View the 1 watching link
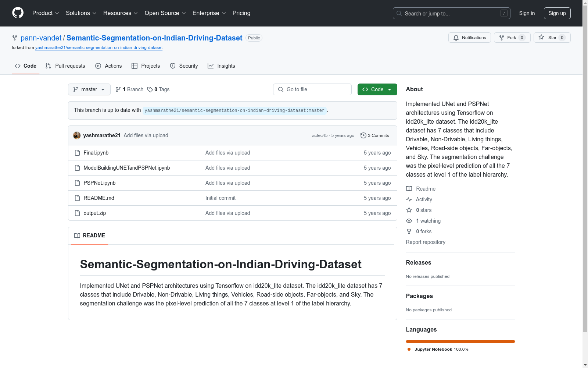Viewport: 588px width, 368px height. tap(423, 221)
